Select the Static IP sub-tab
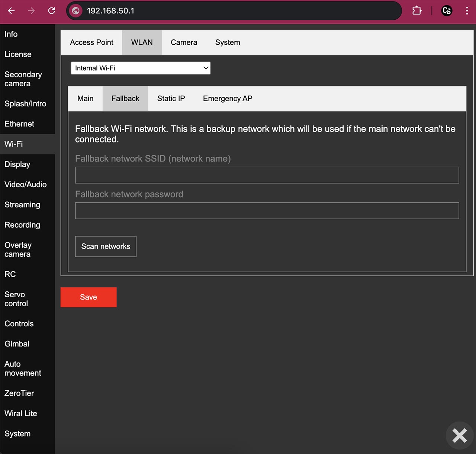Viewport: 476px width, 454px height. coord(171,99)
